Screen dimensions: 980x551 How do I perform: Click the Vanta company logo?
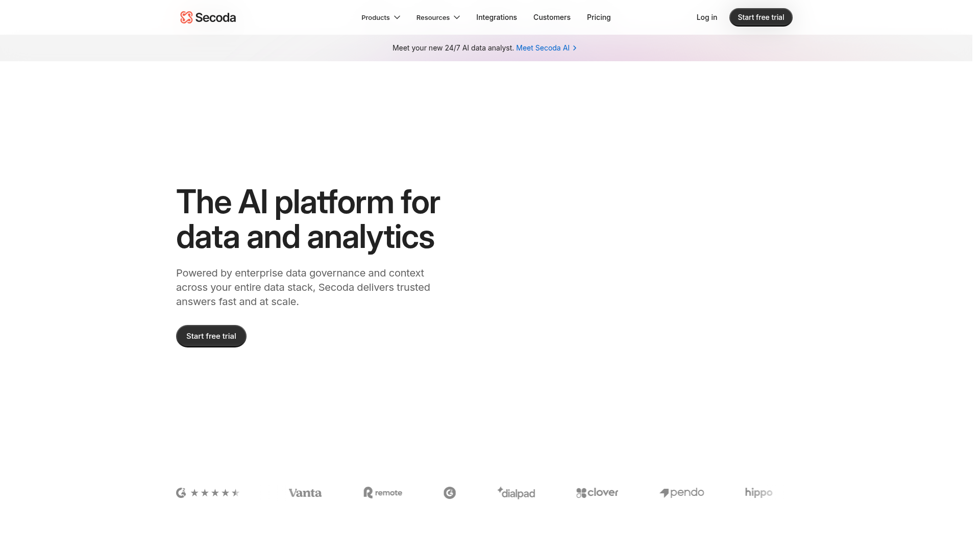pyautogui.click(x=305, y=492)
